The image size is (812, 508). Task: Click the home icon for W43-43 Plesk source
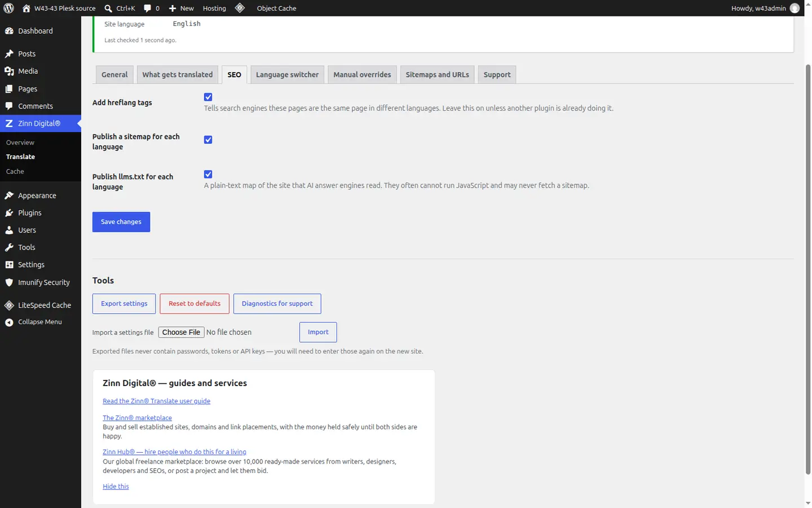[26, 8]
